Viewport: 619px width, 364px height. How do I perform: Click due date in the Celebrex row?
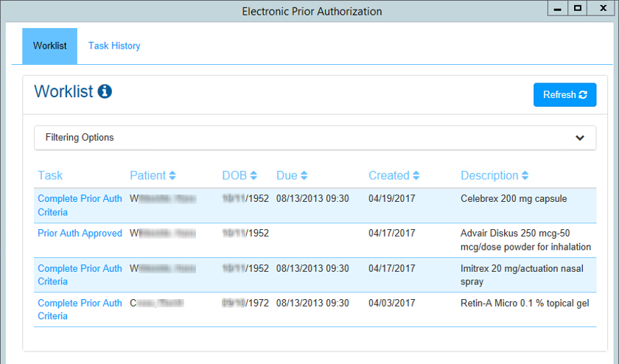[312, 199]
